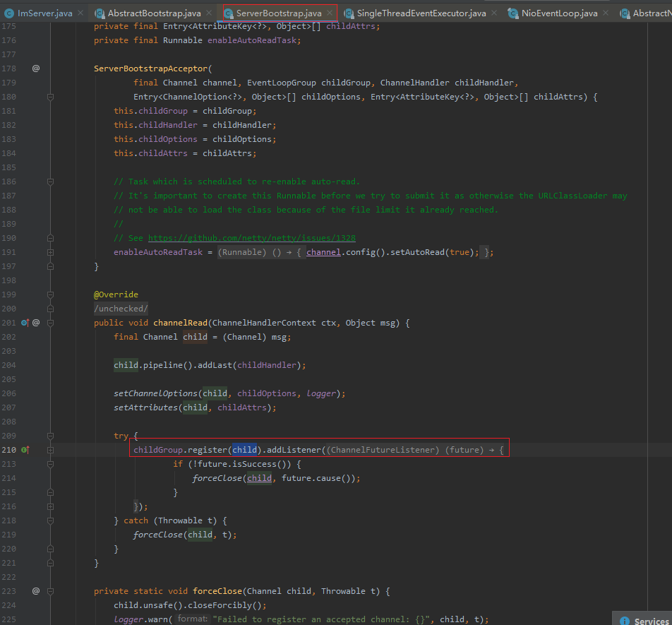Click the @ annotation gutter icon on line 178

[36, 69]
